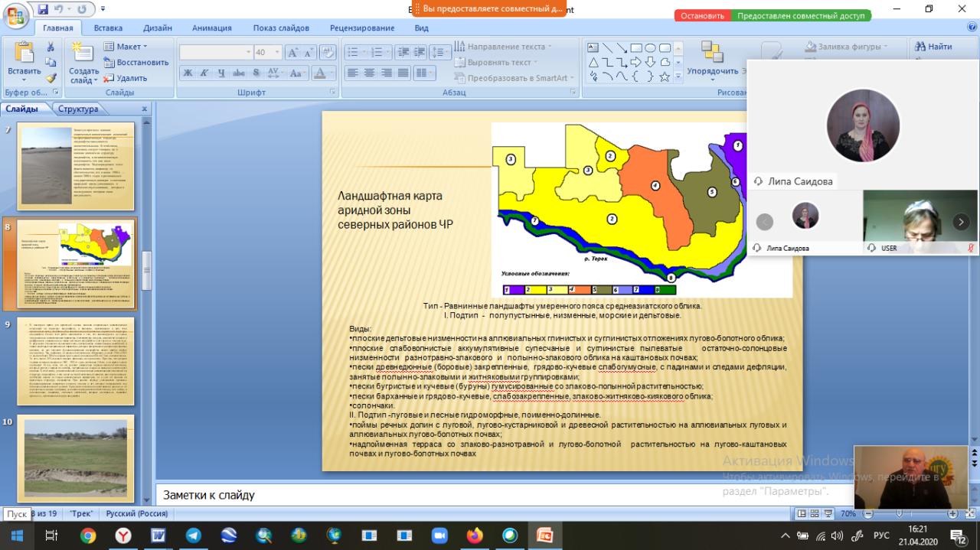
Task: Save presentation via Quick Access toolbar
Action: click(43, 9)
